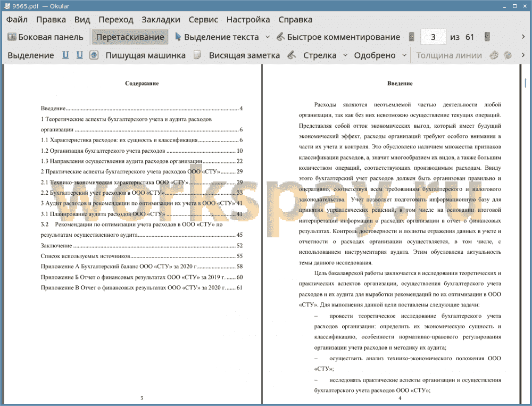Close the Okular window
532x406 pixels.
tap(525, 6)
